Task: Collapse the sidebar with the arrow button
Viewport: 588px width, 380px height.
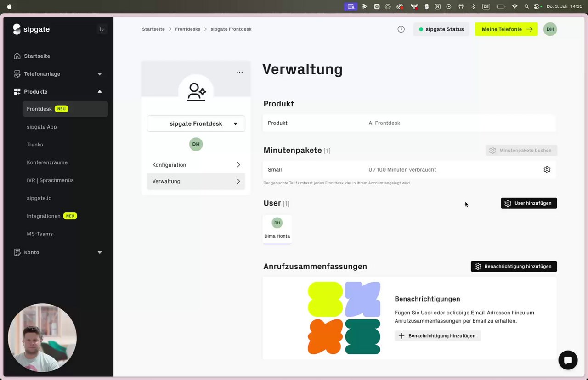Action: pos(102,29)
